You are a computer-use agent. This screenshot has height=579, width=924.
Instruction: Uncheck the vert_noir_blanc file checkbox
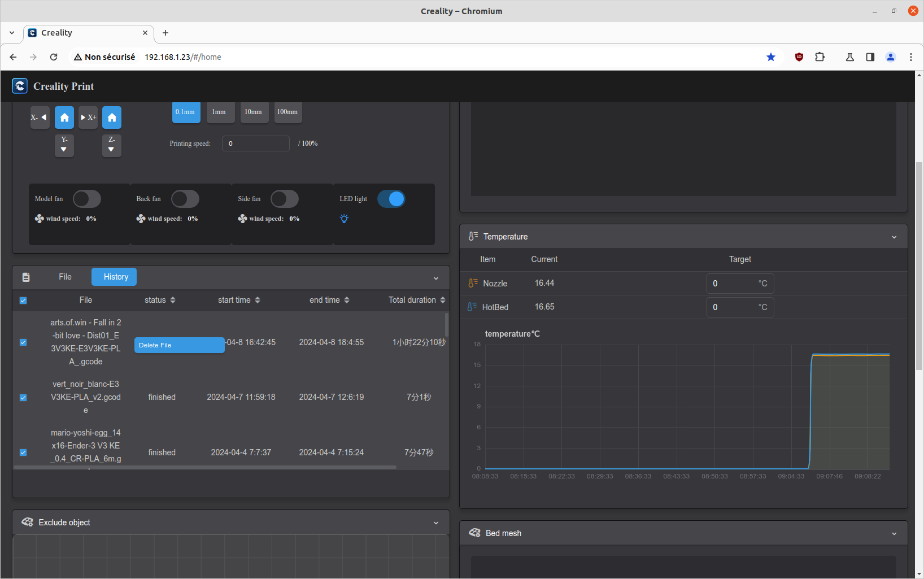click(23, 398)
